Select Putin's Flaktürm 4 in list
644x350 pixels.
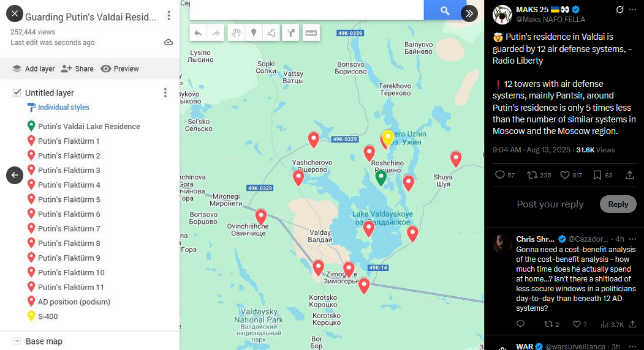[64, 185]
